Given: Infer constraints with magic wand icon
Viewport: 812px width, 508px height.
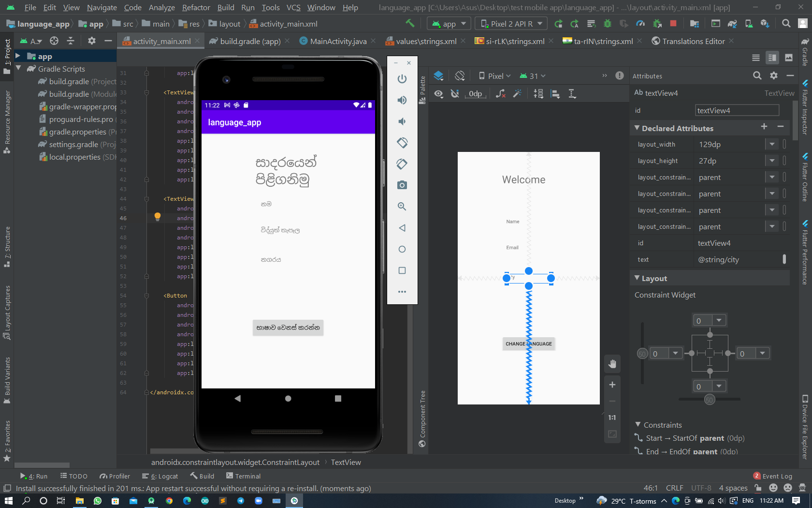Looking at the screenshot, I should click(518, 93).
